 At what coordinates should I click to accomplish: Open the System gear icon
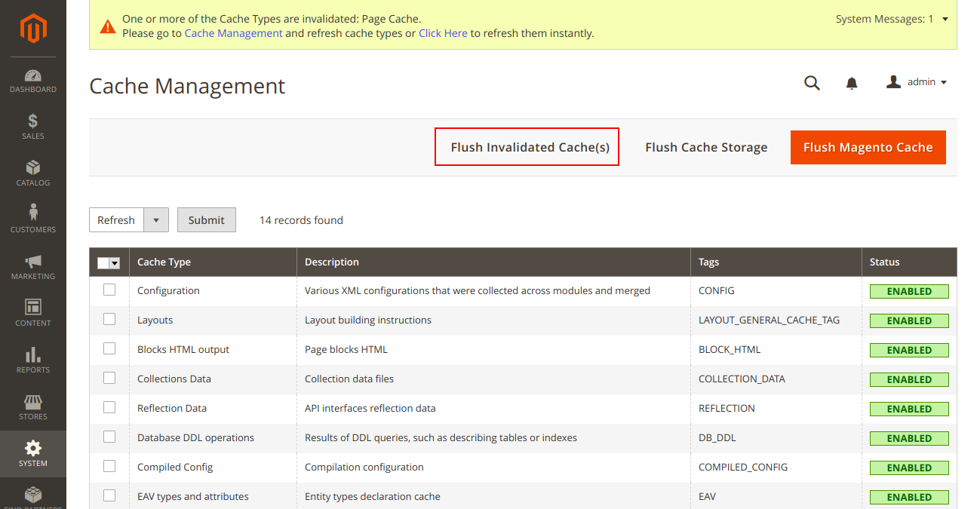(x=33, y=448)
